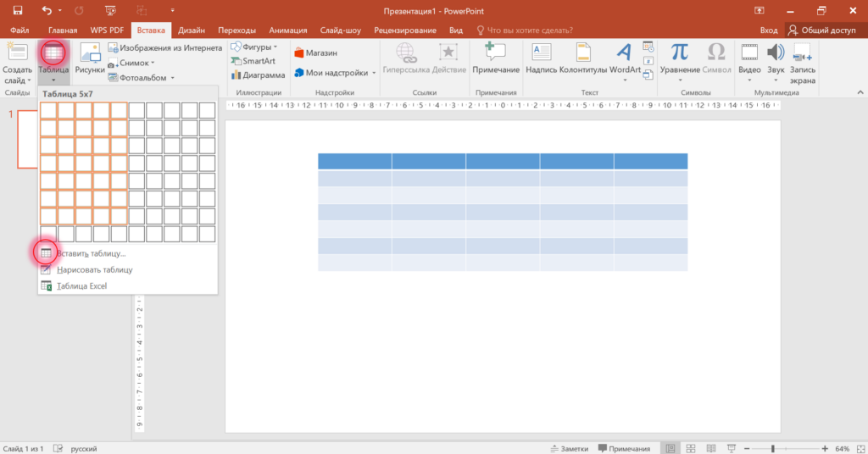This screenshot has width=868, height=454.
Task: Switch to the Рецензирование tab
Action: coord(405,30)
